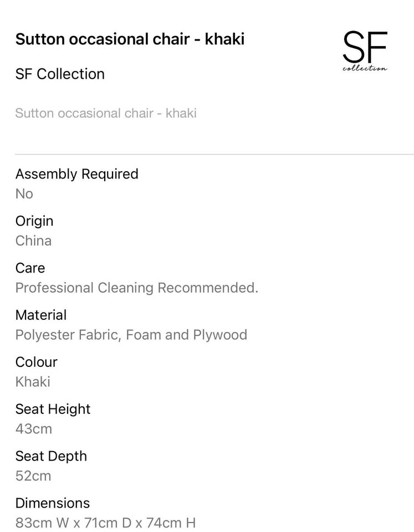Open the SF Collection brand link
This screenshot has height=532, width=414.
tap(60, 74)
